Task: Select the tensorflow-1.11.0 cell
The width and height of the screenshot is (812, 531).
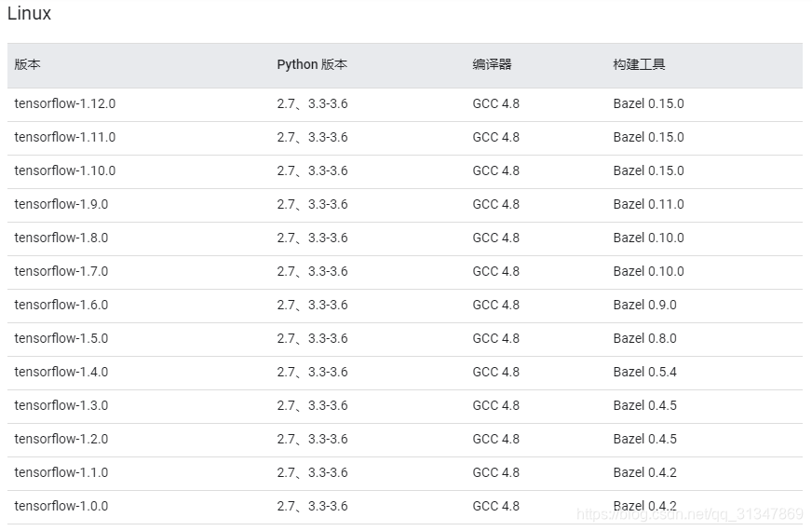Action: pos(65,137)
